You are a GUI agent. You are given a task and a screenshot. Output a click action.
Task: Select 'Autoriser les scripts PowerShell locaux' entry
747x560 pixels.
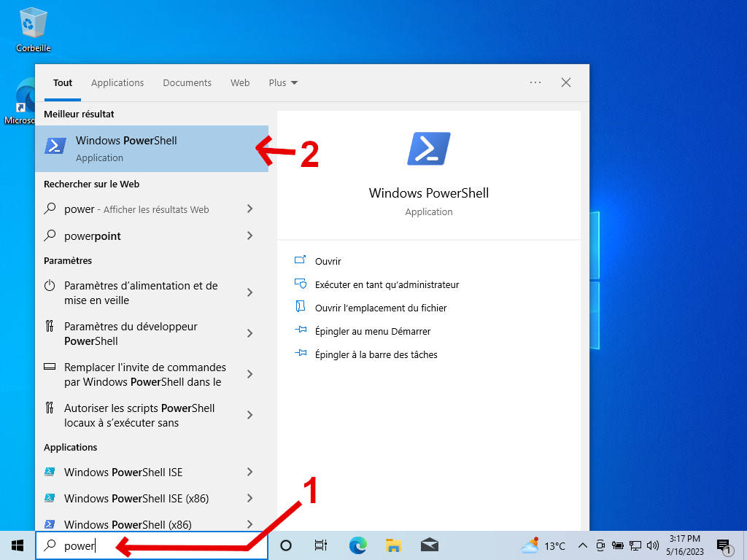point(139,415)
